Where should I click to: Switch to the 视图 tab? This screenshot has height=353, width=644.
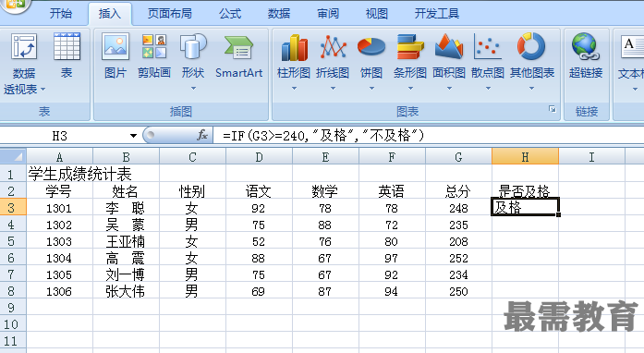tap(377, 14)
